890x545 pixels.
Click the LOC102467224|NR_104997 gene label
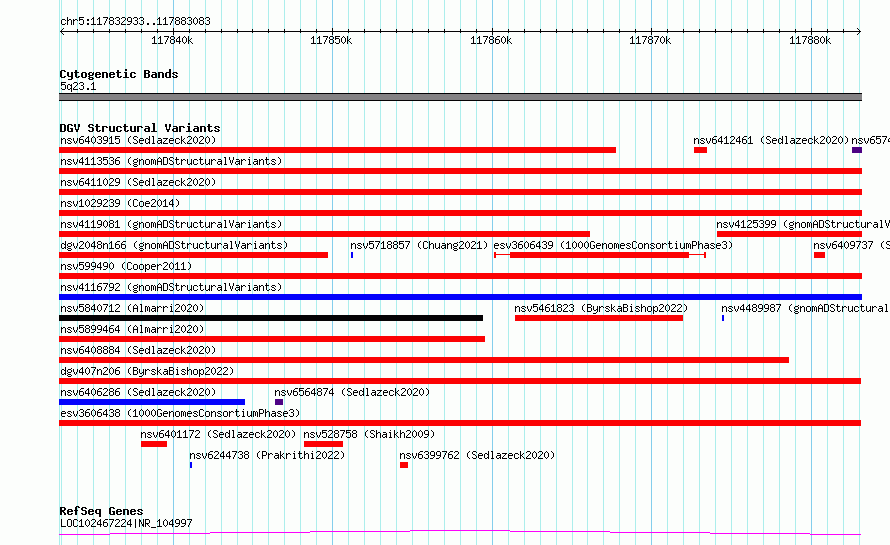click(126, 523)
